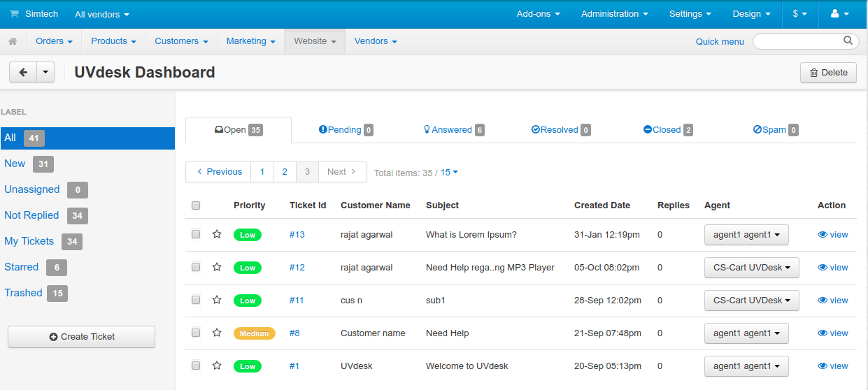
Task: Open the Products menu
Action: click(x=113, y=41)
